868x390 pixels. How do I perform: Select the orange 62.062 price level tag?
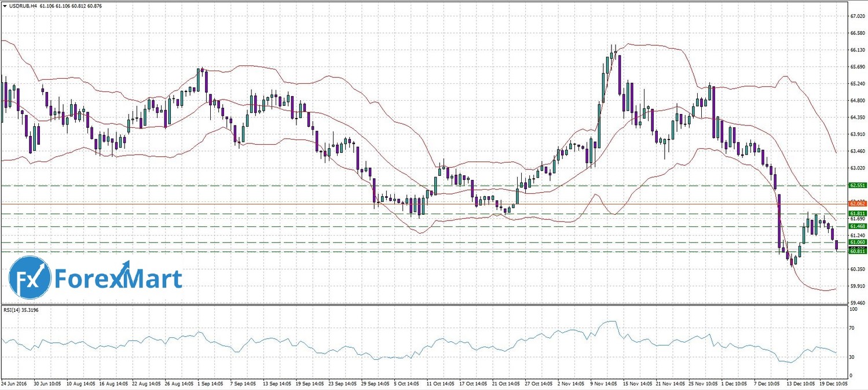click(857, 204)
